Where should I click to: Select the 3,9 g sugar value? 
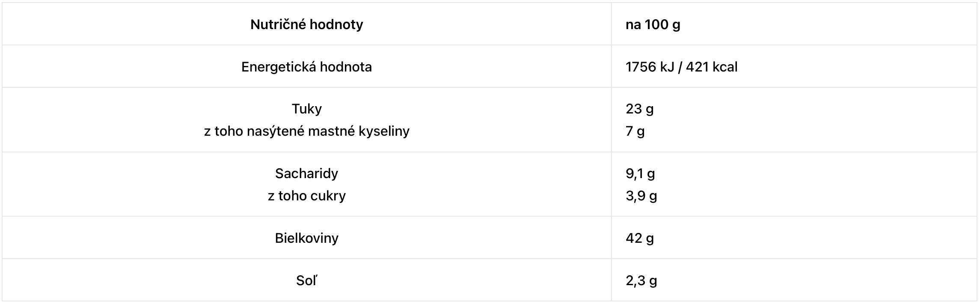coord(641,196)
